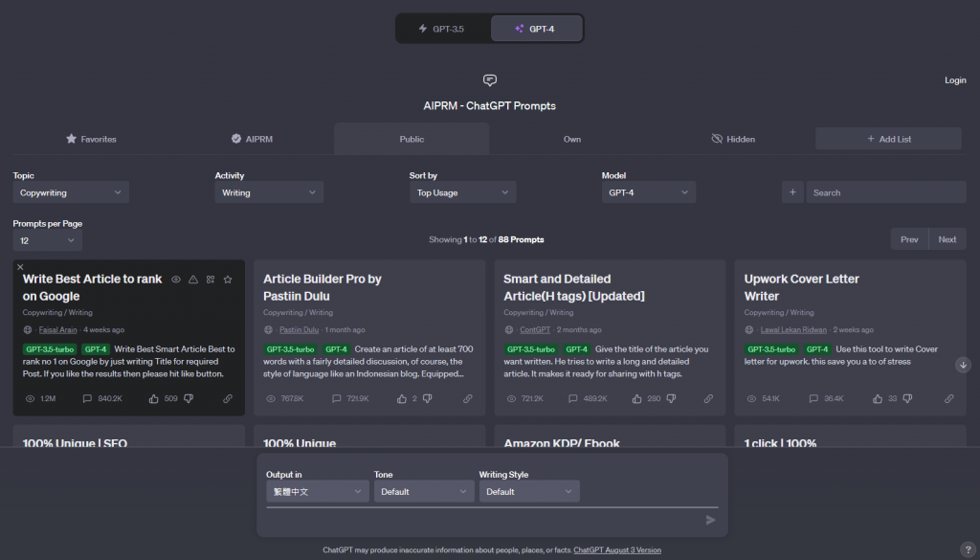Open the Writing Style dropdown

tap(529, 491)
